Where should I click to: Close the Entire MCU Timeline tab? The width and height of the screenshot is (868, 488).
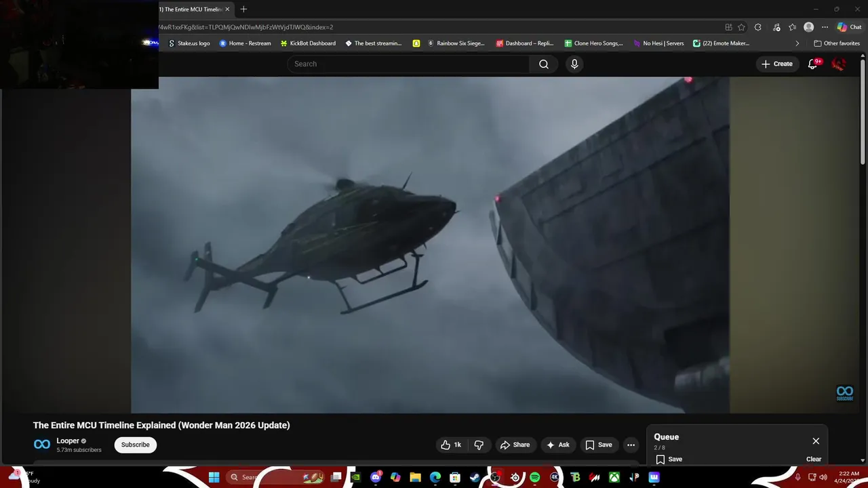(227, 9)
